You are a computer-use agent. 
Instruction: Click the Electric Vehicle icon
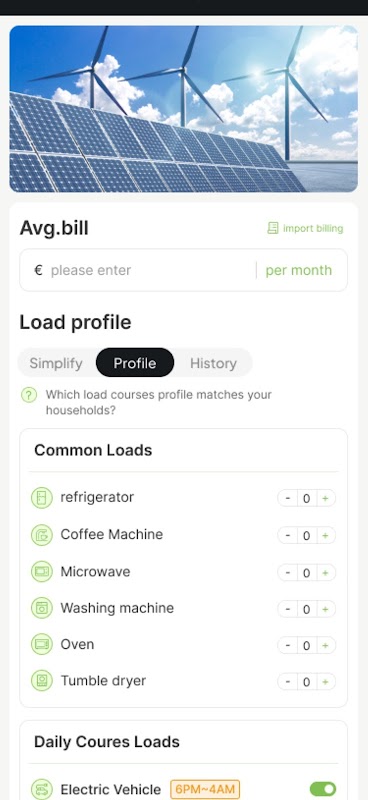[x=42, y=789]
